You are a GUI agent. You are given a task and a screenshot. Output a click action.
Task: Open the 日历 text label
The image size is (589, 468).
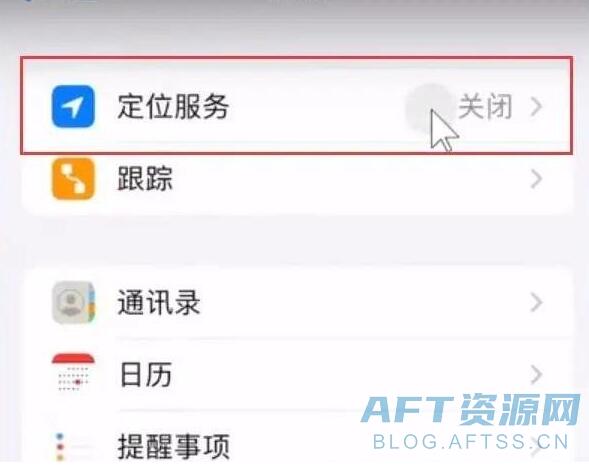coord(146,374)
